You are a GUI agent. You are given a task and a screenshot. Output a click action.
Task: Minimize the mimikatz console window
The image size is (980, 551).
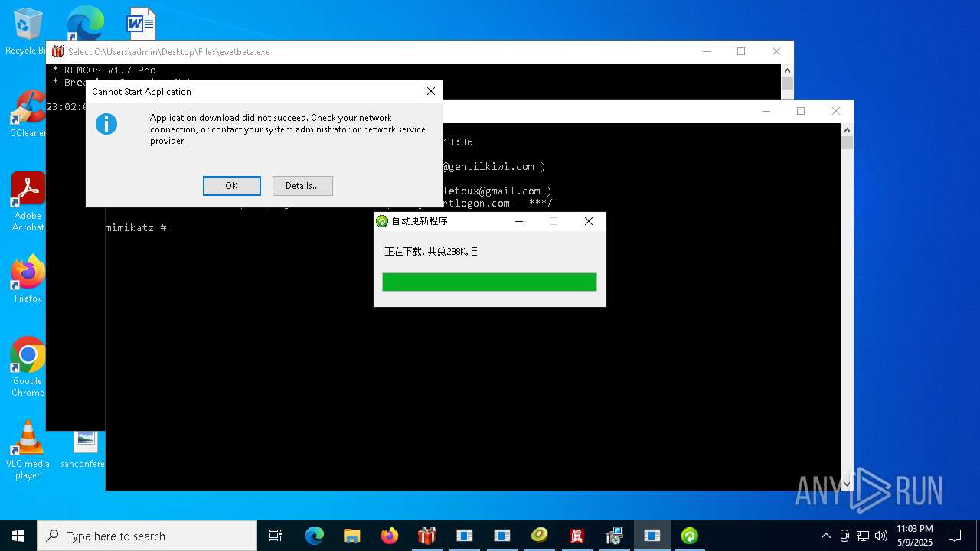coord(765,111)
